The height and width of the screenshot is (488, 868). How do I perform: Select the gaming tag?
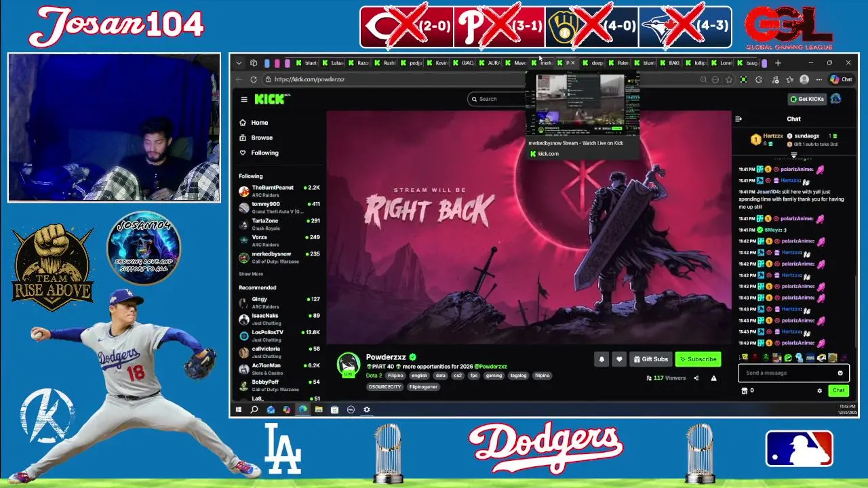pos(493,375)
